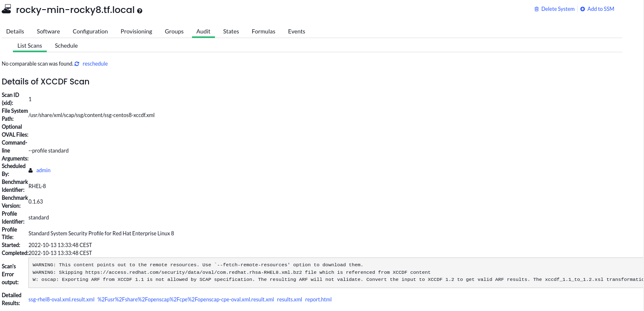Open the Events tab

coord(297,31)
